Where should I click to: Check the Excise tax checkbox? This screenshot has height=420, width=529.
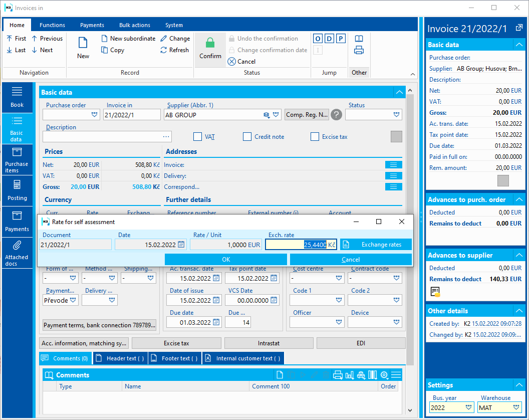click(x=315, y=136)
